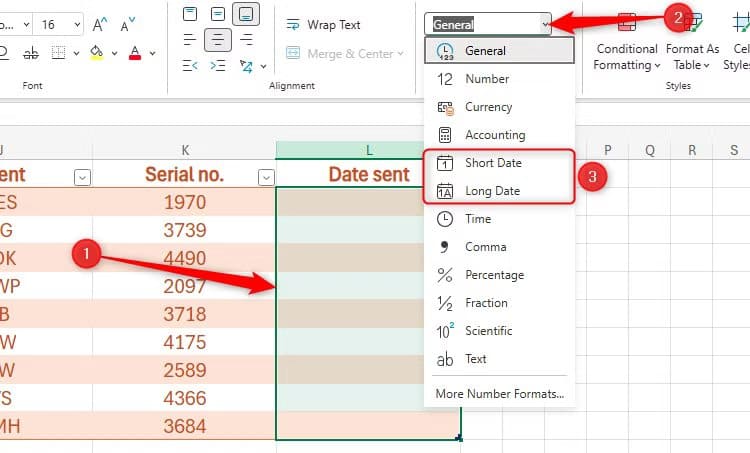The width and height of the screenshot is (750, 453).
Task: Enable Wrap Text
Action: (x=323, y=24)
